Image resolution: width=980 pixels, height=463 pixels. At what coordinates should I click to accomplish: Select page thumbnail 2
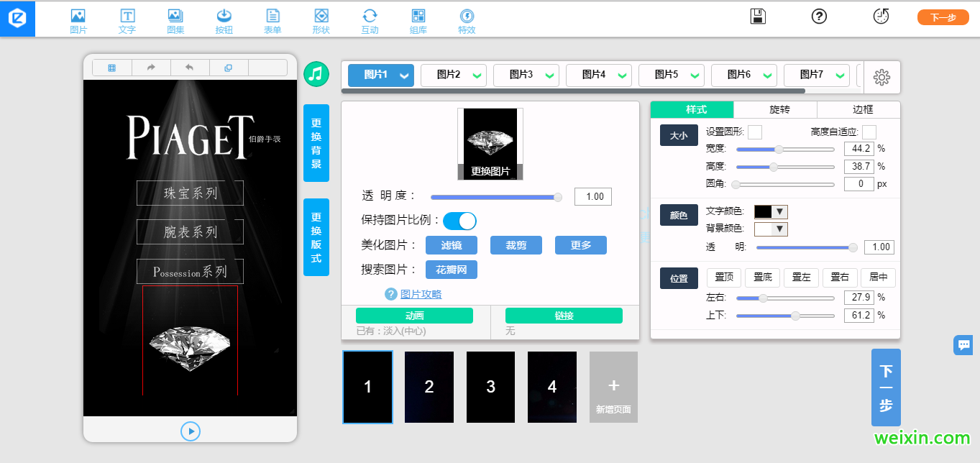click(429, 387)
